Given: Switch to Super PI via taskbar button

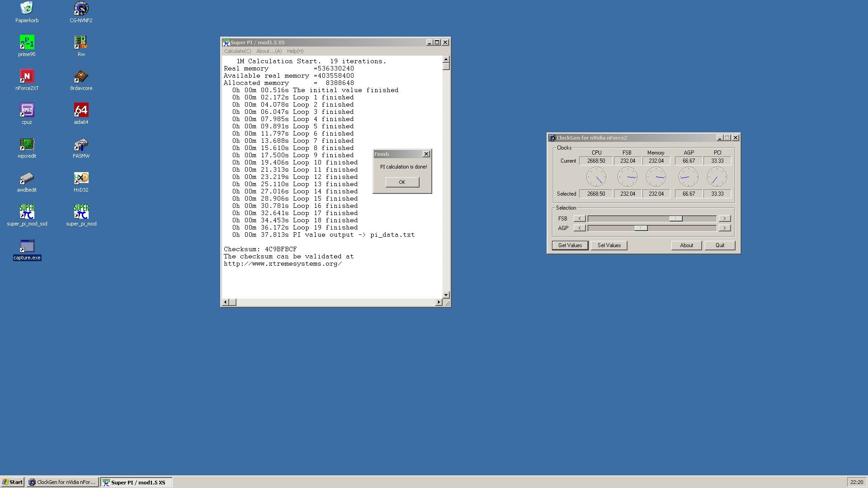Looking at the screenshot, I should point(136,482).
